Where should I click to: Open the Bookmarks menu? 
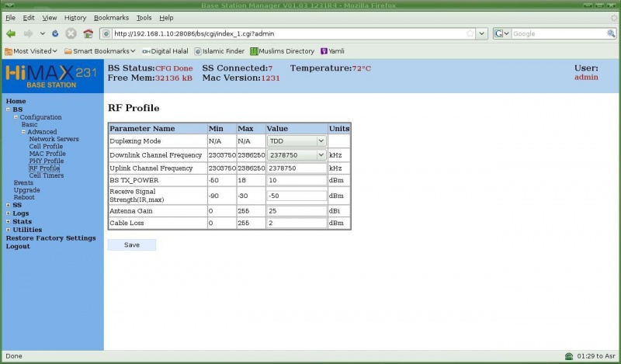(113, 17)
